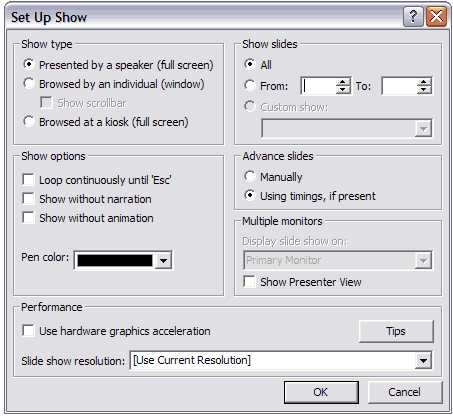Click the question mark help icon

pyautogui.click(x=413, y=16)
